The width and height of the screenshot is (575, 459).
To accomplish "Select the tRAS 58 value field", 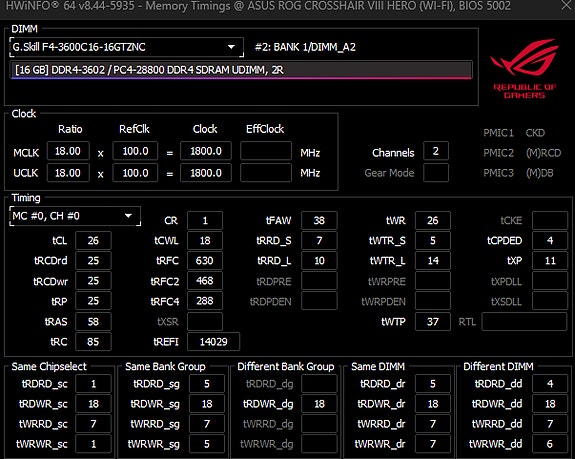I will [93, 322].
